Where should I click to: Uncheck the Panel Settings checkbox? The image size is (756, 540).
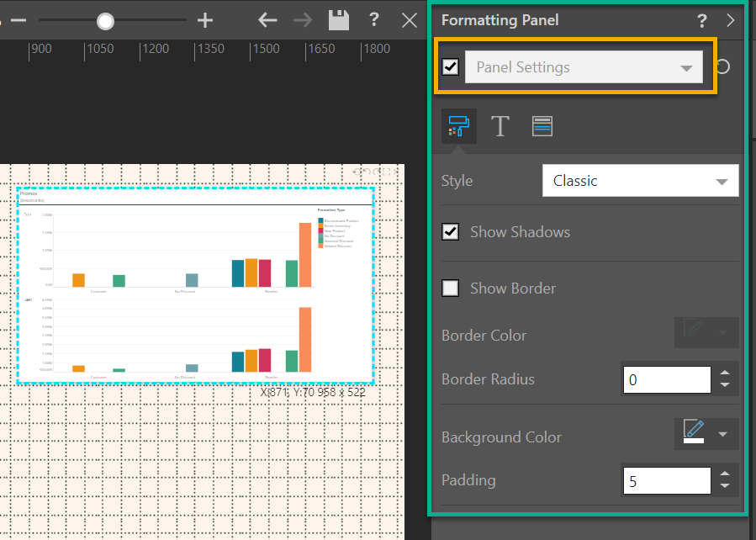pyautogui.click(x=451, y=67)
